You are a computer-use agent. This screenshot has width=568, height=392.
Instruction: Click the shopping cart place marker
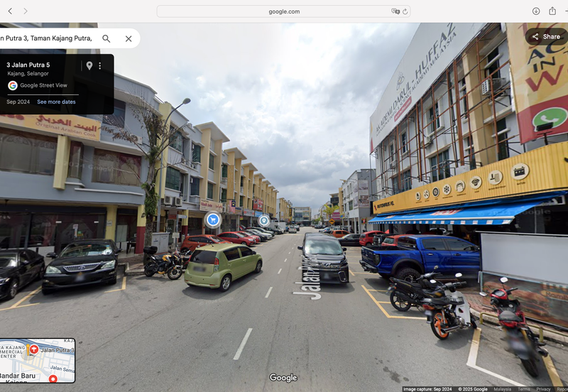[x=213, y=219]
